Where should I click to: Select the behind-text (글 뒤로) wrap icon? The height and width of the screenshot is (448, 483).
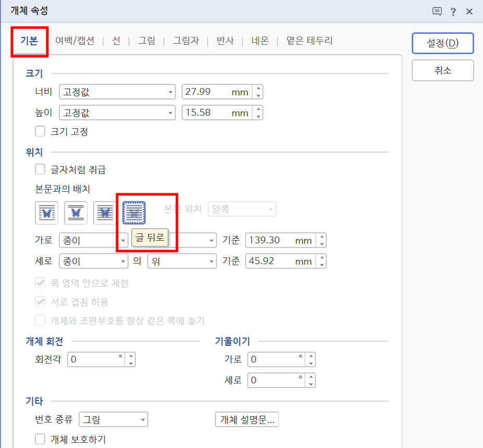[x=134, y=213]
